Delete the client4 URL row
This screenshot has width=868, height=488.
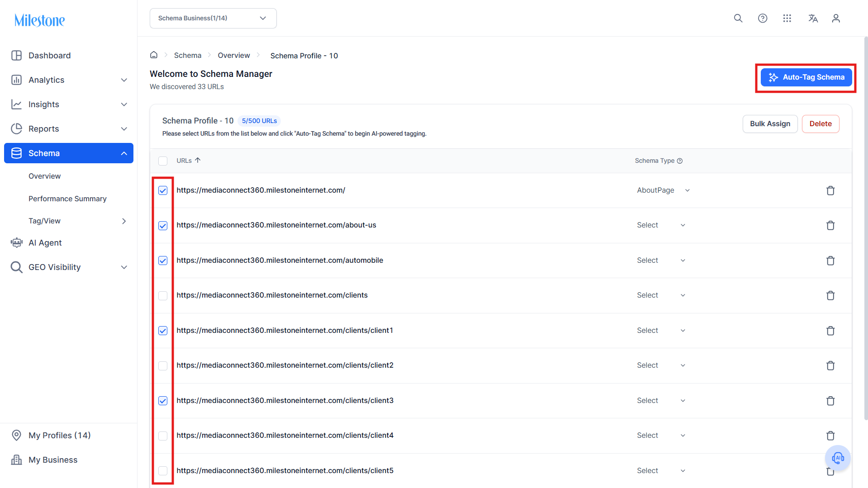830,436
